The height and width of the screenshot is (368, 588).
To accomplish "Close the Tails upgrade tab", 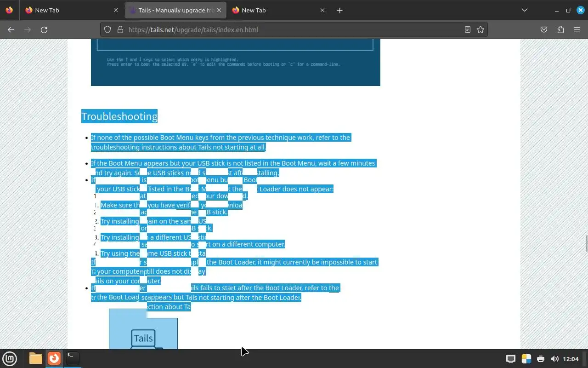I will 219,10.
